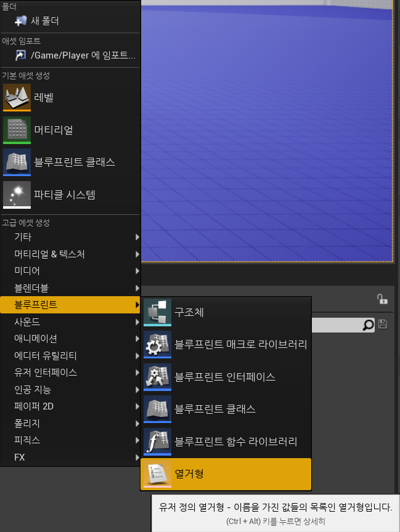The image size is (400, 532).
Task: Click the 파티클 시스템 particle icon
Action: (17, 195)
